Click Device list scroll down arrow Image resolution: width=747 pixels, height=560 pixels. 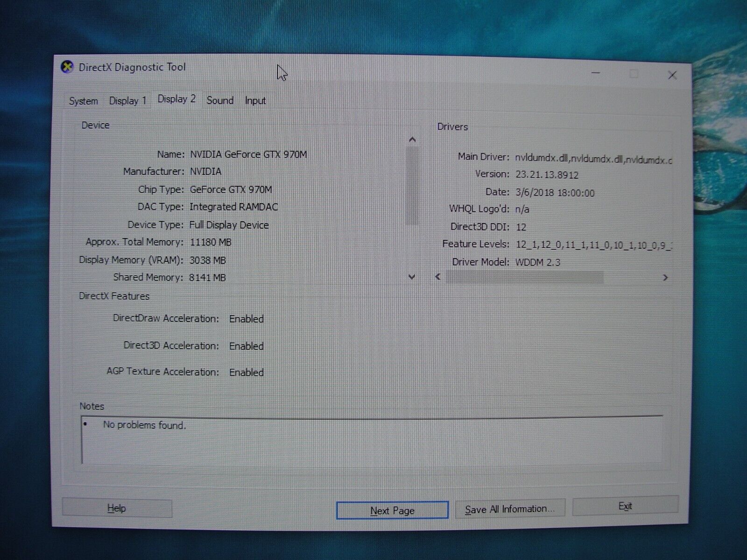[412, 277]
